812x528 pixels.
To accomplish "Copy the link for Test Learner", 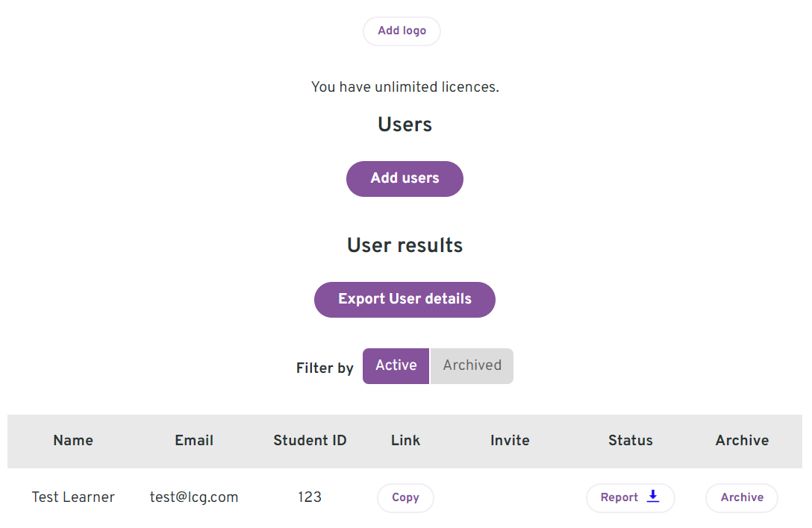I will click(405, 497).
